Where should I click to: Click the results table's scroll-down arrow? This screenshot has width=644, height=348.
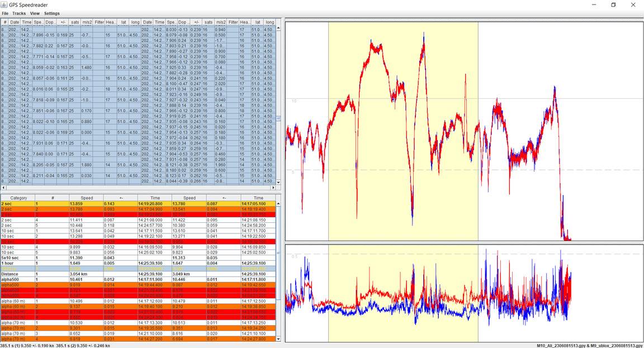279,339
